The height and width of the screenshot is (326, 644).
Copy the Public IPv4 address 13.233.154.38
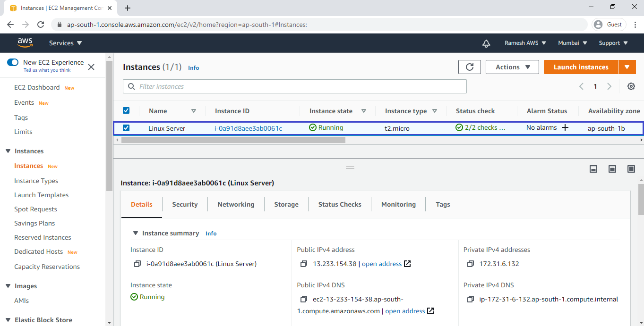click(x=304, y=264)
